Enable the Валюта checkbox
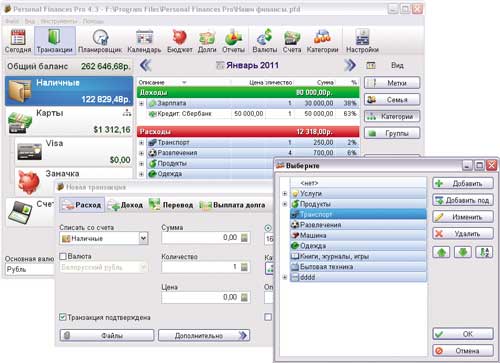 tap(63, 256)
